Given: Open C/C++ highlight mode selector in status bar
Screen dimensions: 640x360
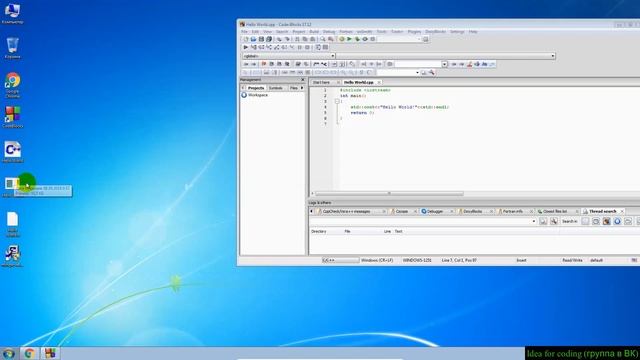Looking at the screenshot, I should [x=340, y=260].
